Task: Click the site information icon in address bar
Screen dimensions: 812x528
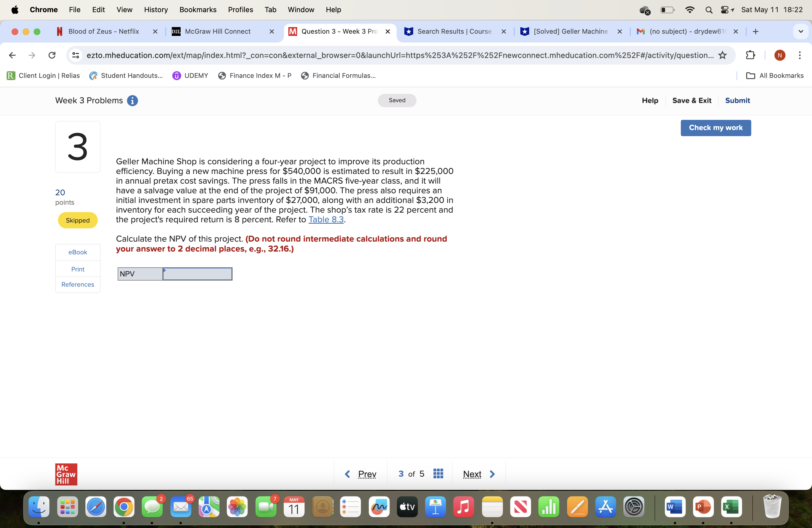Action: point(76,55)
